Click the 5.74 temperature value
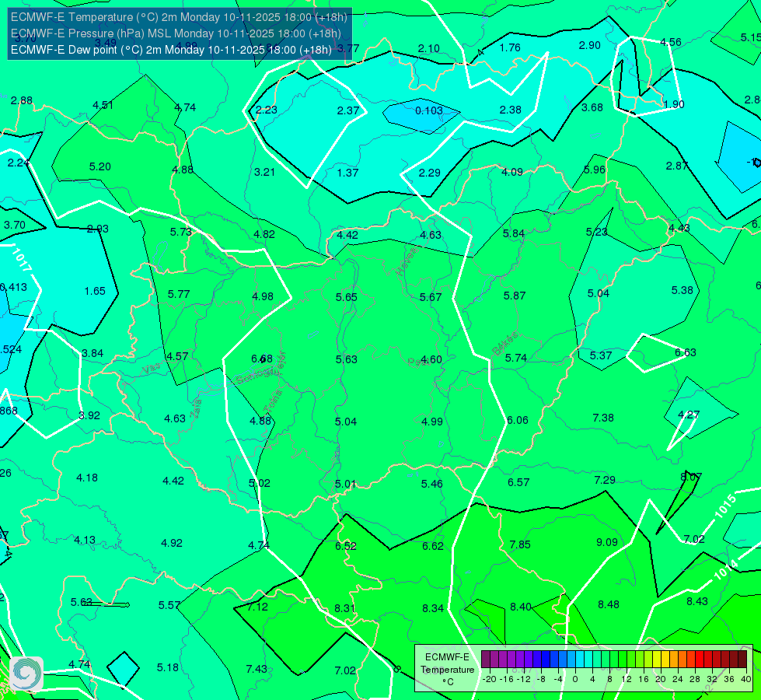The image size is (761, 700). [x=516, y=358]
